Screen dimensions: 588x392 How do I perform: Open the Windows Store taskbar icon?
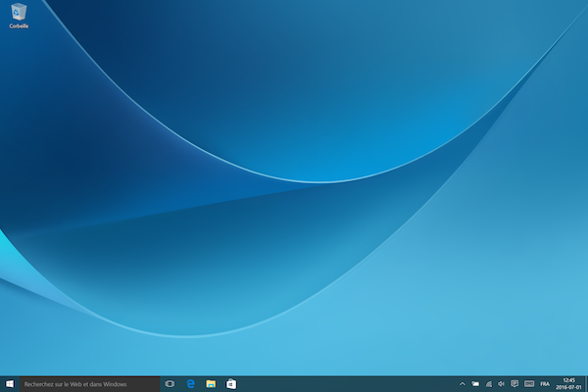(231, 384)
